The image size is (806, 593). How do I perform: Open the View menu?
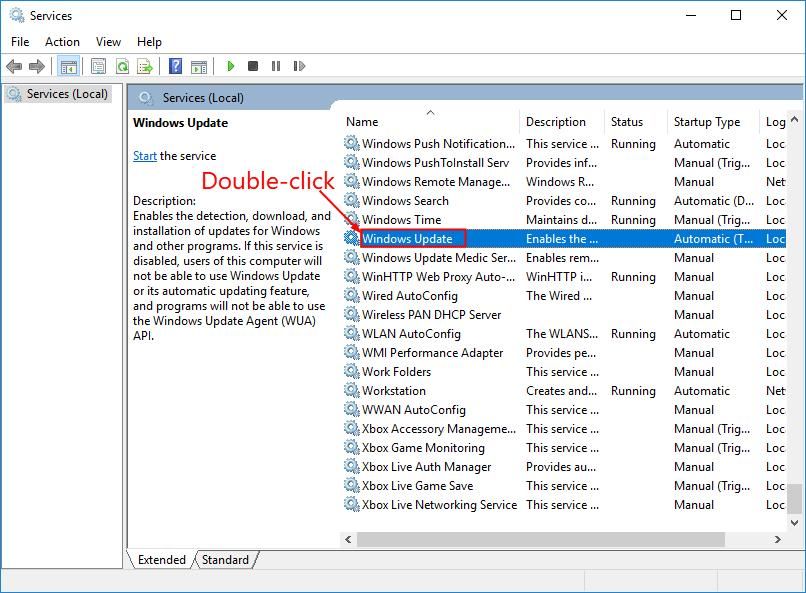(x=108, y=41)
